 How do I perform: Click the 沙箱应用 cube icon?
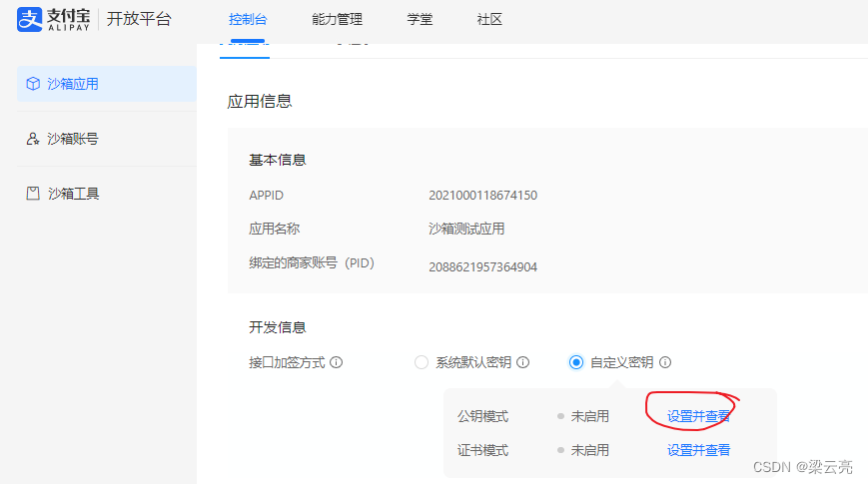pyautogui.click(x=33, y=84)
